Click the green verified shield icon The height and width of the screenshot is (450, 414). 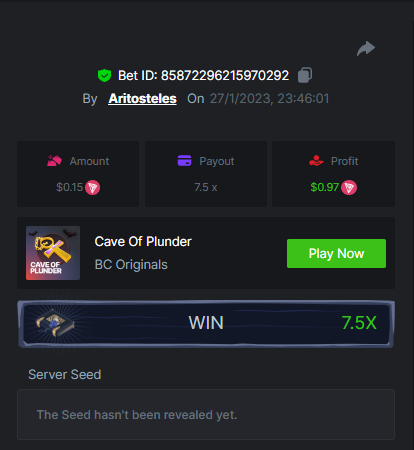click(104, 76)
